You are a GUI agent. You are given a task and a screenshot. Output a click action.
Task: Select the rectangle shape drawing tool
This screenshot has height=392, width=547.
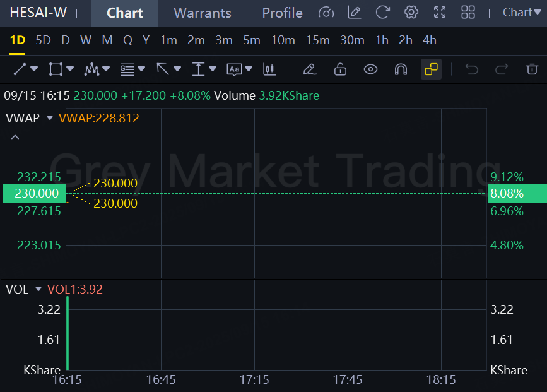tap(56, 69)
